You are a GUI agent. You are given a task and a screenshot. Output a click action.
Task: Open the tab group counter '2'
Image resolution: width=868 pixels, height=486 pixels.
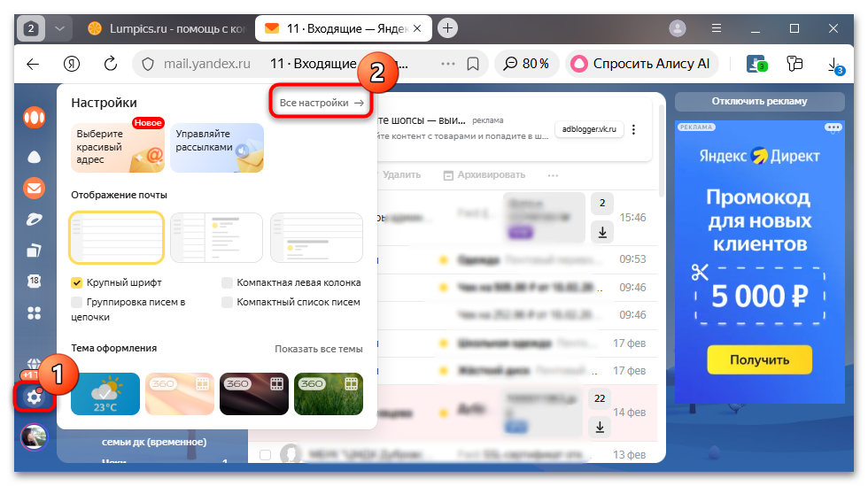coord(31,28)
